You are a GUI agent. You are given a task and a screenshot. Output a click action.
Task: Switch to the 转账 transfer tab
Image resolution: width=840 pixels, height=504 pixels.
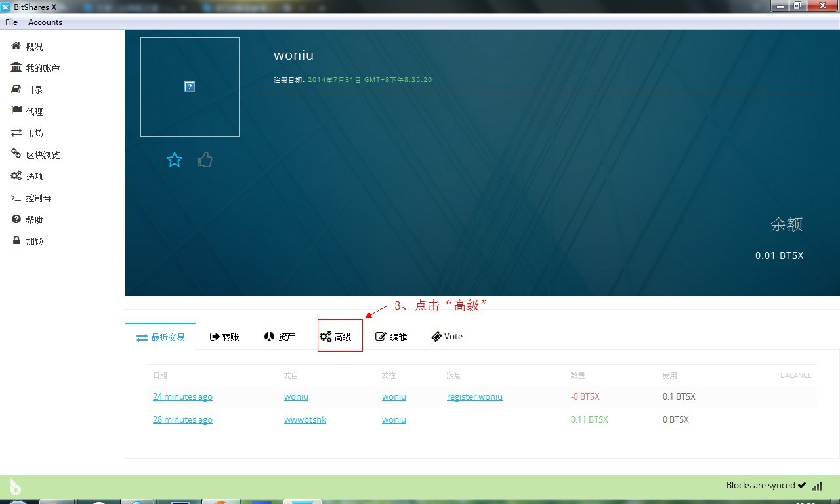[x=224, y=337]
